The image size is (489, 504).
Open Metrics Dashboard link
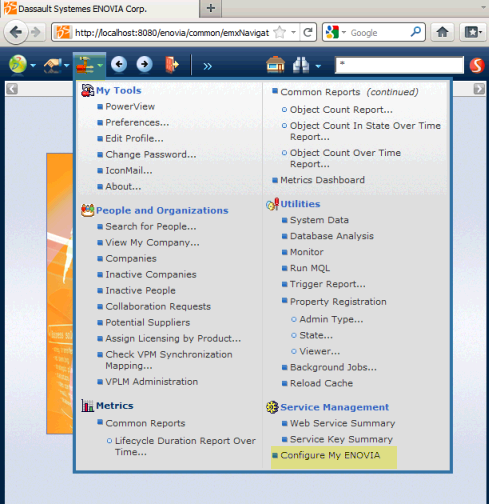coord(322,180)
